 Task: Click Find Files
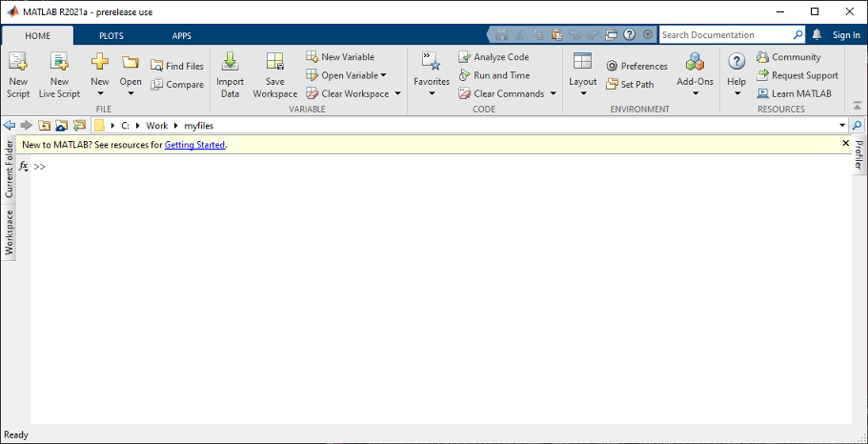pyautogui.click(x=177, y=66)
